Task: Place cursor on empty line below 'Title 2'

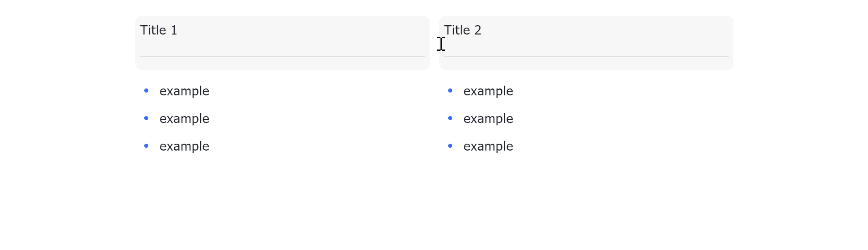Action: pyautogui.click(x=586, y=45)
